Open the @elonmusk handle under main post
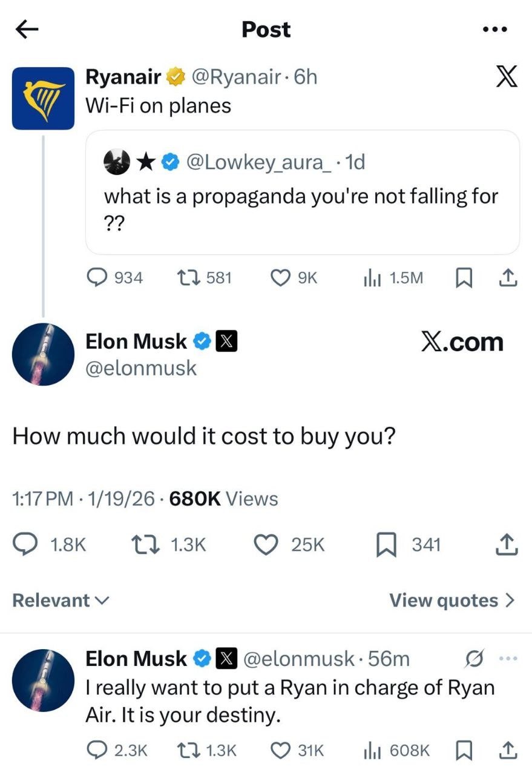532x775 pixels. point(141,368)
